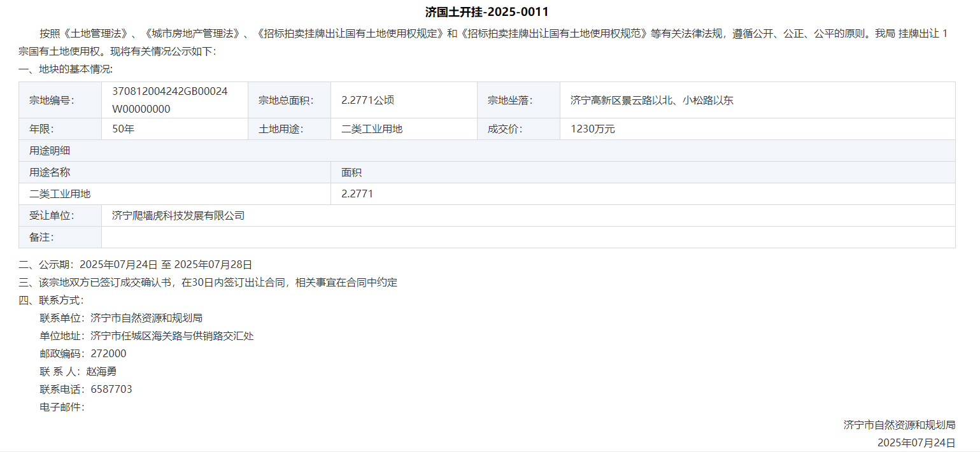This screenshot has height=452, width=980.
Task: Click the bottom signature 济宁市自然资源和规划局
Action: point(900,425)
